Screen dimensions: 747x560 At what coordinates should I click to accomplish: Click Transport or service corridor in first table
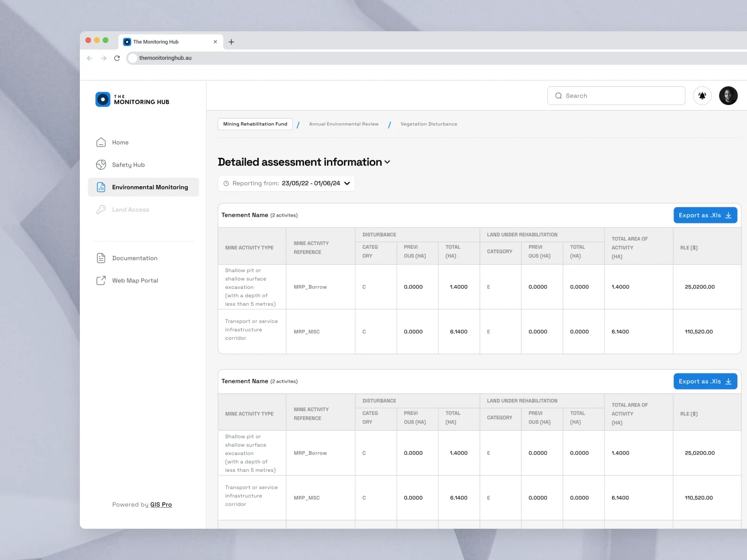click(251, 330)
